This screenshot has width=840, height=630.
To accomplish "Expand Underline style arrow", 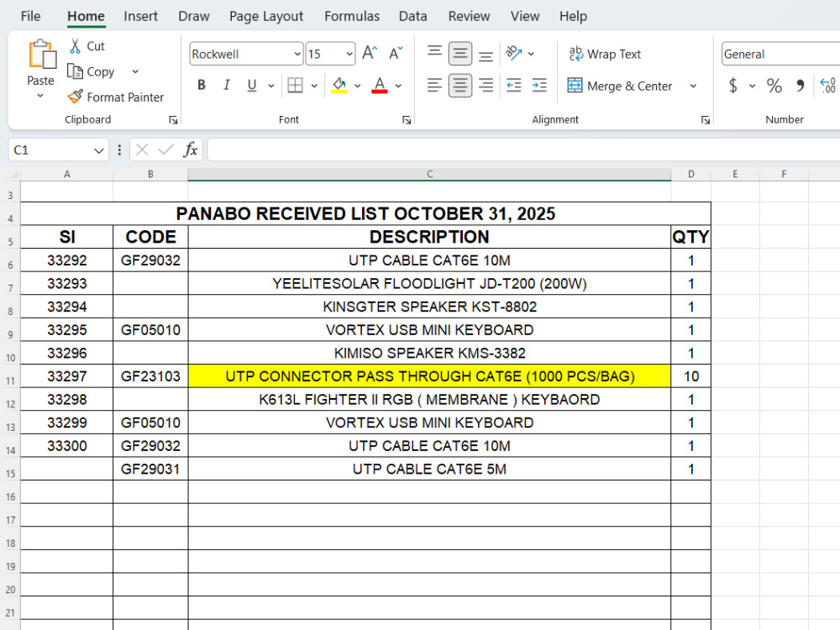I will click(x=271, y=86).
